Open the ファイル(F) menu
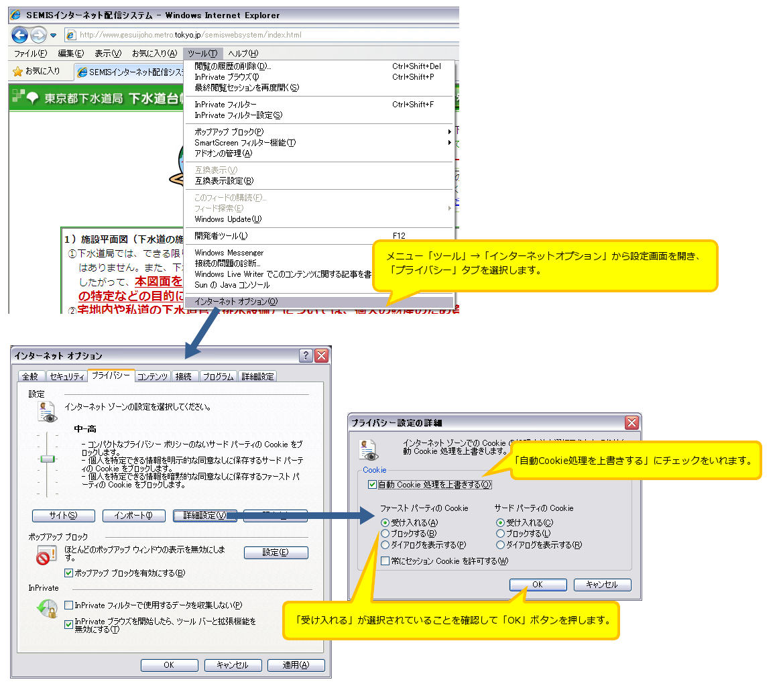 (30, 54)
